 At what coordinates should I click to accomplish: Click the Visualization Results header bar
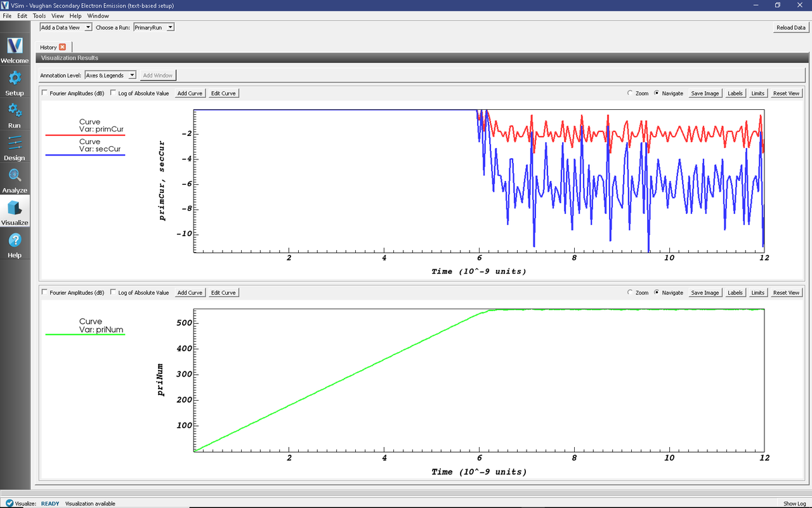pyautogui.click(x=423, y=58)
